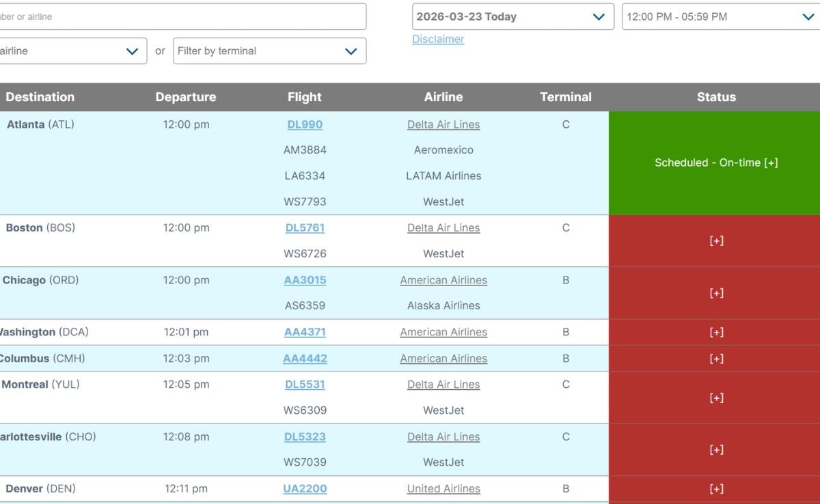Open flight AA3015 link

tap(305, 281)
